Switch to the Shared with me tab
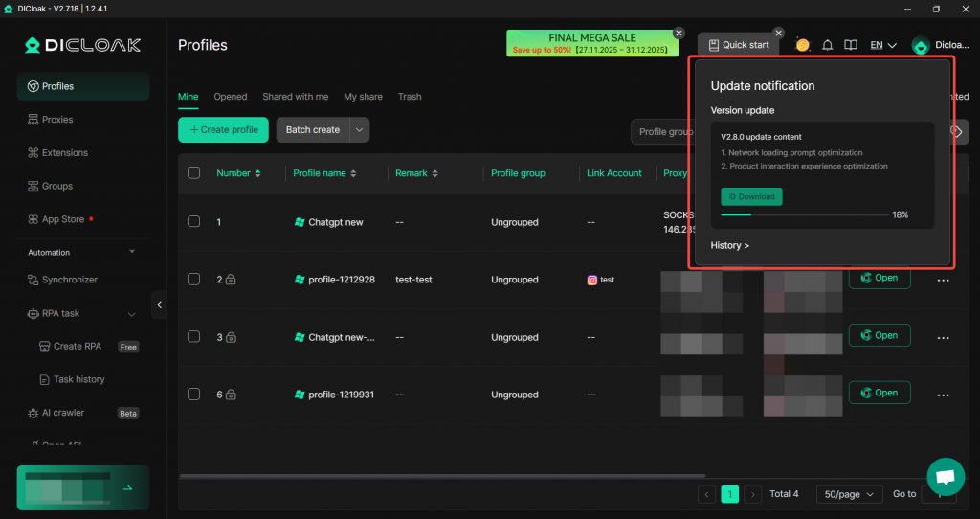Viewport: 980px width, 519px height. pyautogui.click(x=295, y=97)
